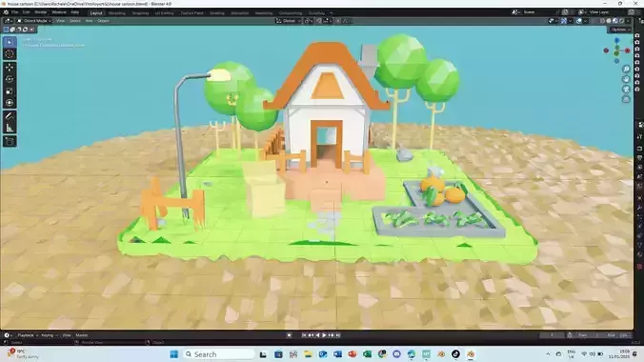The width and height of the screenshot is (644, 362).
Task: Click the red X axis on navigation gizmo
Action: (x=628, y=50)
